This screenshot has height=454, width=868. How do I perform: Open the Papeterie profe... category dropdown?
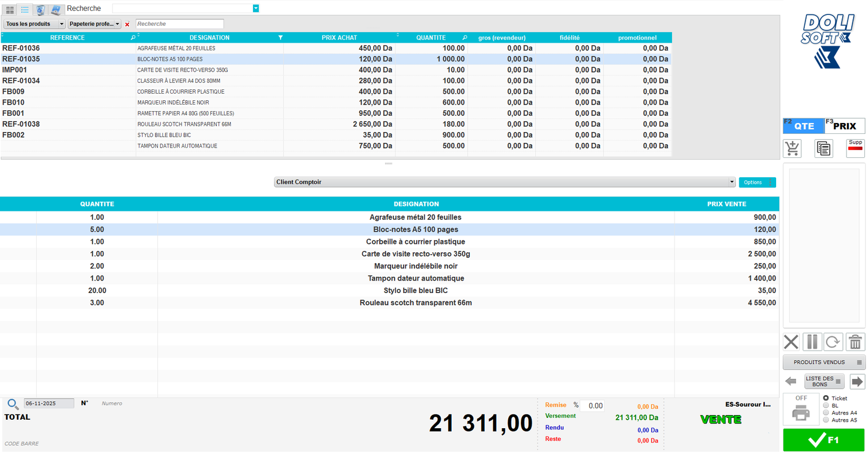94,23
